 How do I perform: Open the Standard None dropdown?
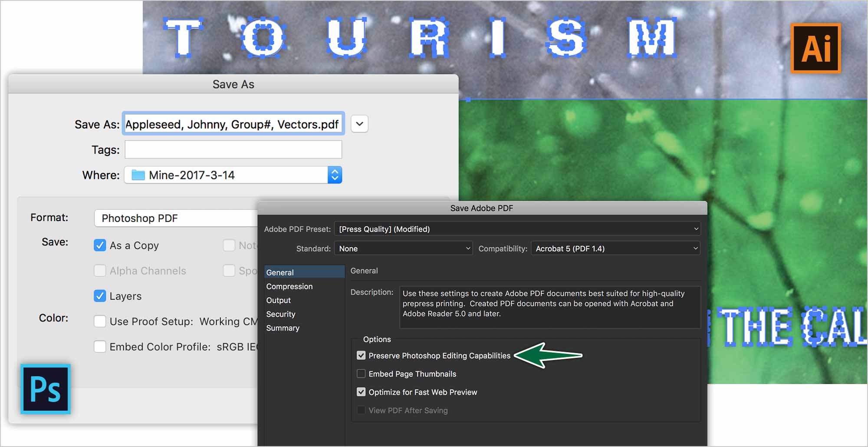[403, 248]
